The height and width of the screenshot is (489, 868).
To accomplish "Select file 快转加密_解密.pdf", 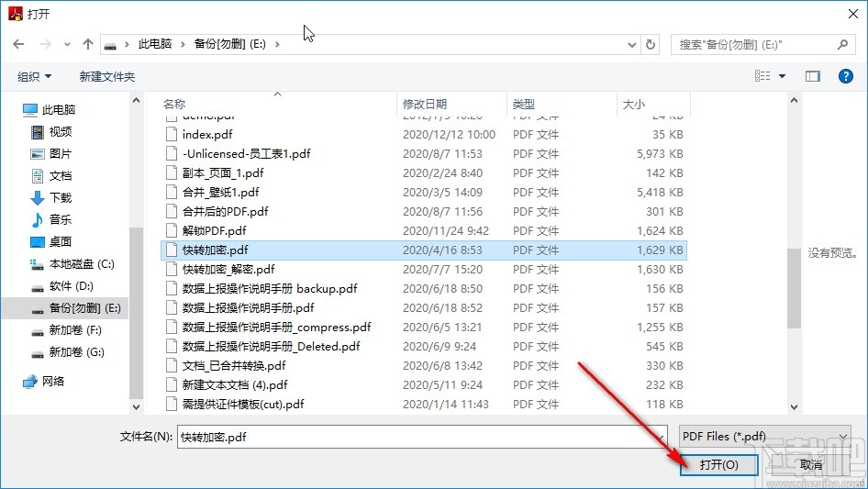I will 424,269.
